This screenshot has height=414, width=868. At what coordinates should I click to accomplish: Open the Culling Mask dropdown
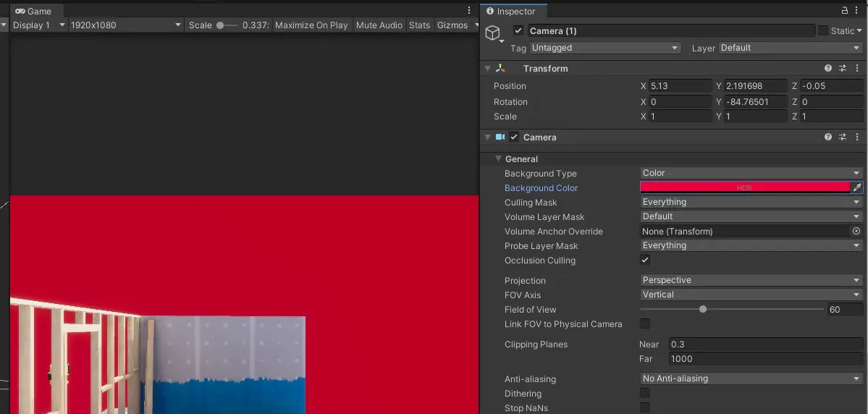tap(751, 202)
